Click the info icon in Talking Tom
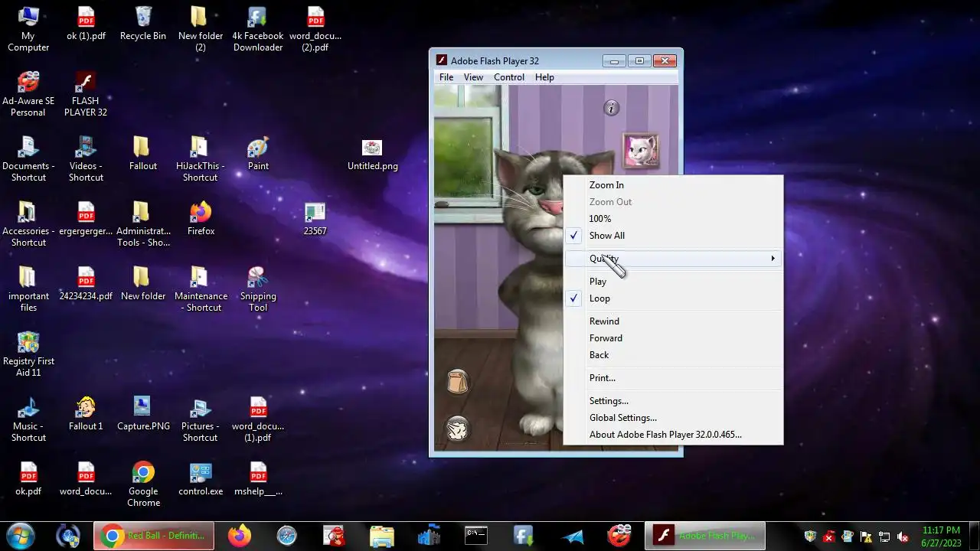Image resolution: width=980 pixels, height=551 pixels. 611,109
